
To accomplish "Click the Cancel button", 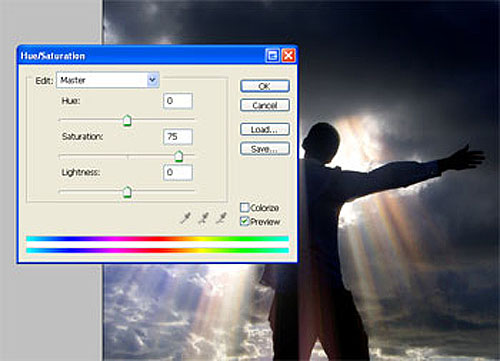I will tap(265, 105).
